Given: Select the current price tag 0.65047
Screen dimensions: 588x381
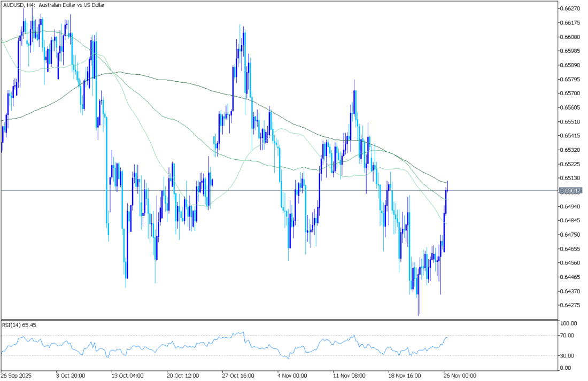Looking at the screenshot, I should [570, 190].
